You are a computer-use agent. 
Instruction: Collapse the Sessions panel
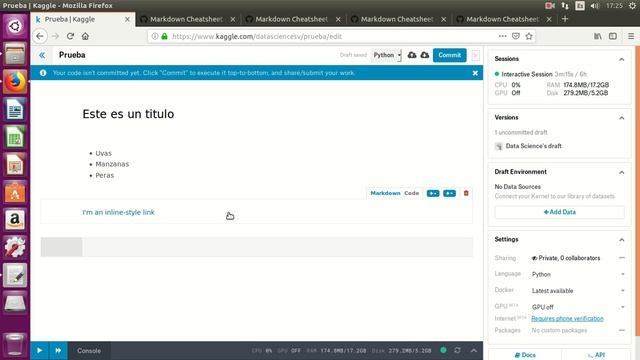click(622, 59)
